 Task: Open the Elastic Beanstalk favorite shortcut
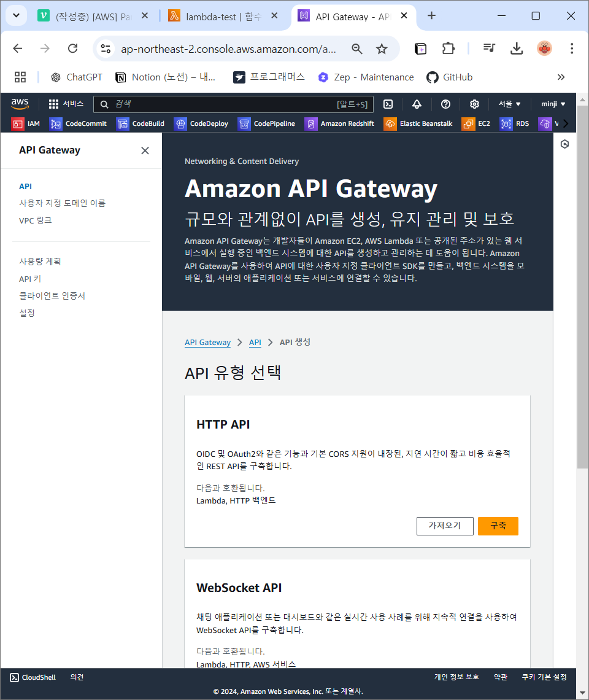click(418, 123)
